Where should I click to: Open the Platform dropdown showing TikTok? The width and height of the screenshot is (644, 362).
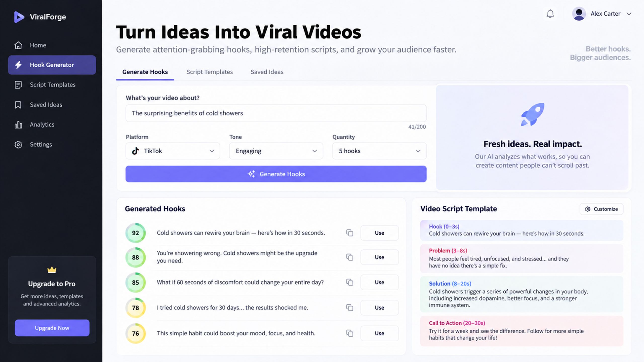pyautogui.click(x=173, y=151)
